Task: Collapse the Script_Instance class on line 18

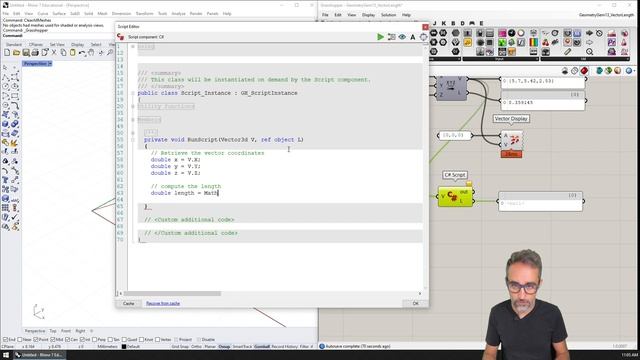Action: coord(133,93)
